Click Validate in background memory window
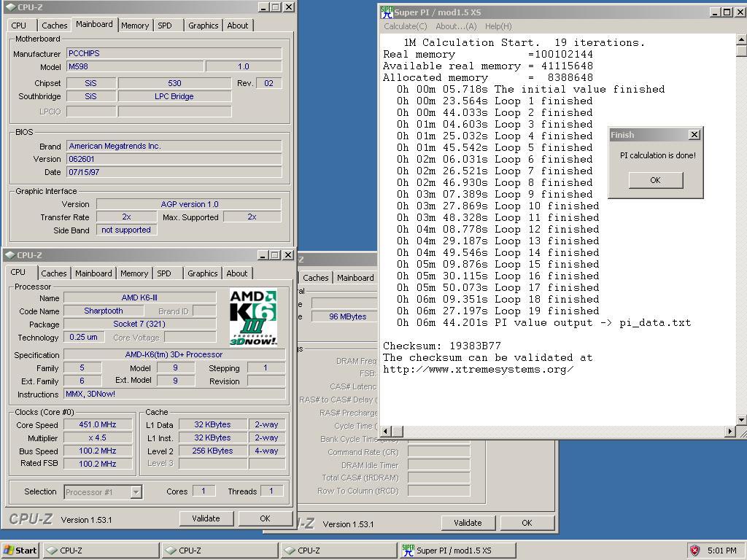747x560 pixels. (x=468, y=522)
